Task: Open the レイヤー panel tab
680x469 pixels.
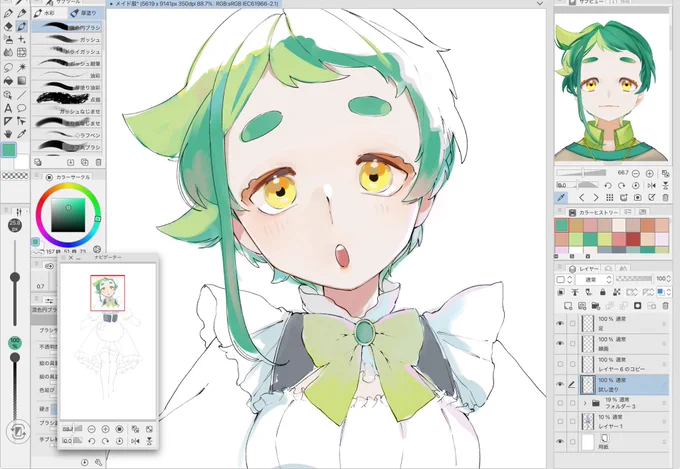Action: (584, 269)
